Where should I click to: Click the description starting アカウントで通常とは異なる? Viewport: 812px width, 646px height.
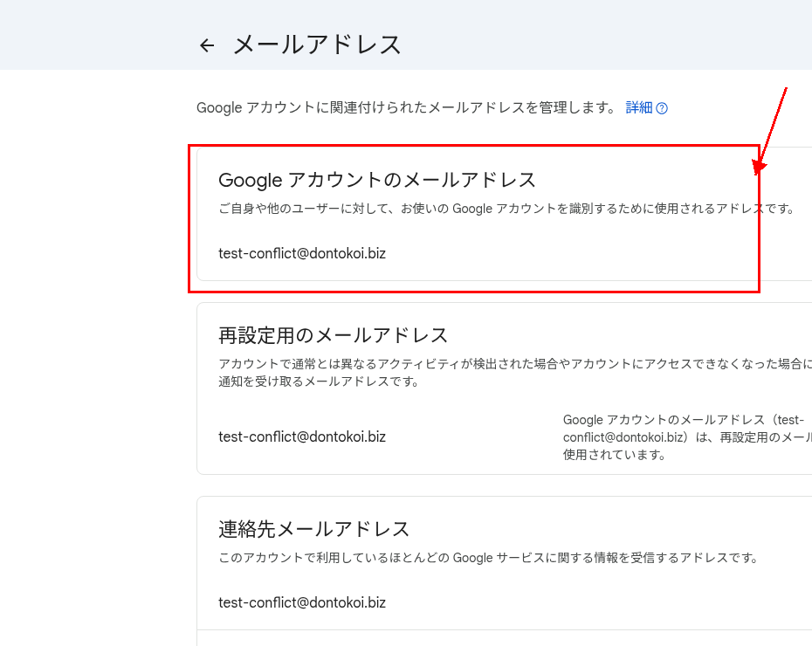(515, 373)
